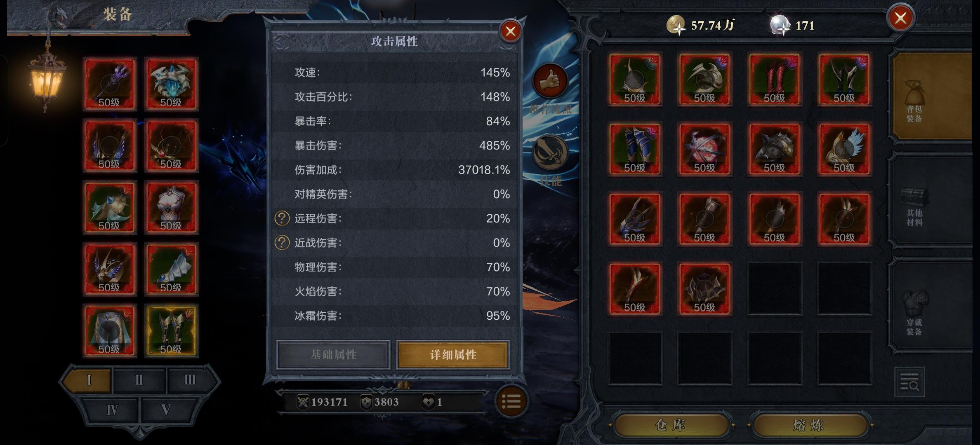
Task: Open the recommended build thumbs-up icon
Action: pyautogui.click(x=550, y=80)
